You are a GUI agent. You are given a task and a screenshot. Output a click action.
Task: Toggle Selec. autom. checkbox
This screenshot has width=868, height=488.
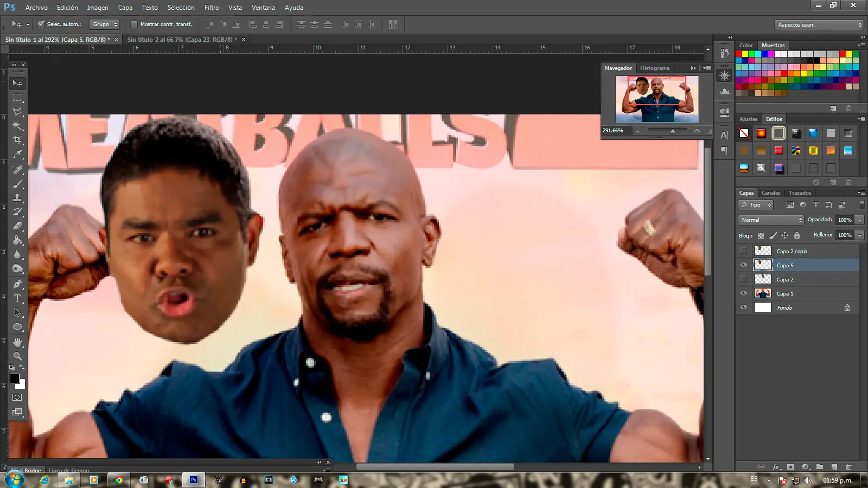41,24
